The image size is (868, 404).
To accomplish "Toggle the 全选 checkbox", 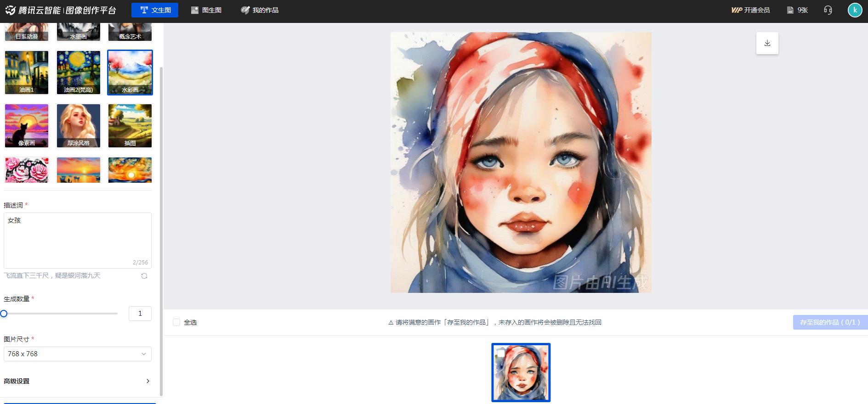I will [176, 322].
